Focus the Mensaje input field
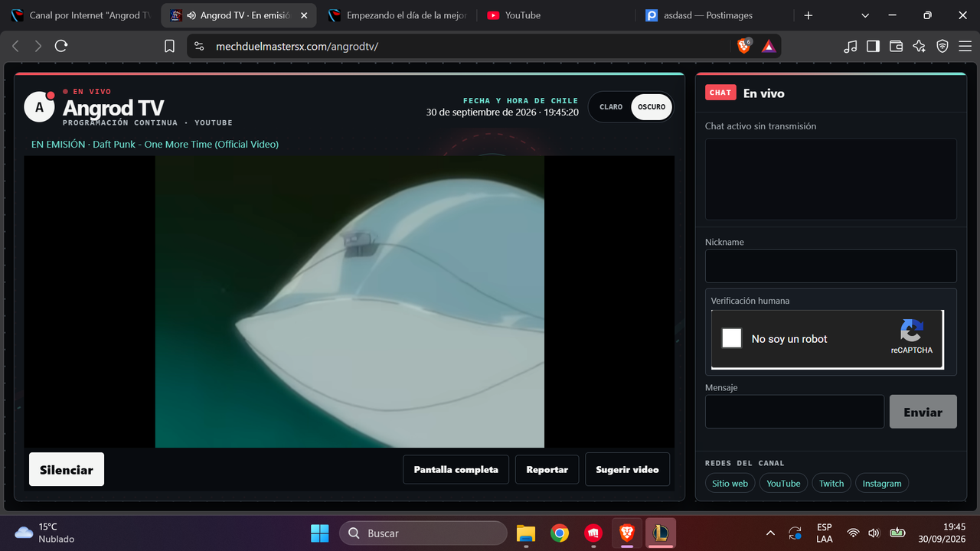Viewport: 980px width, 551px height. [x=795, y=412]
